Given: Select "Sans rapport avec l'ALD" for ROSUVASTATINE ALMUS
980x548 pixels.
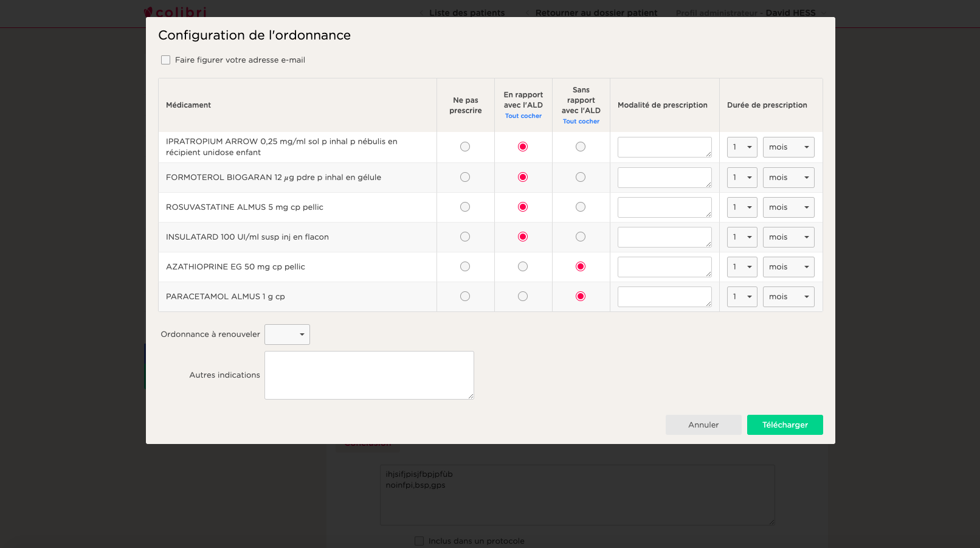Looking at the screenshot, I should click(x=581, y=207).
